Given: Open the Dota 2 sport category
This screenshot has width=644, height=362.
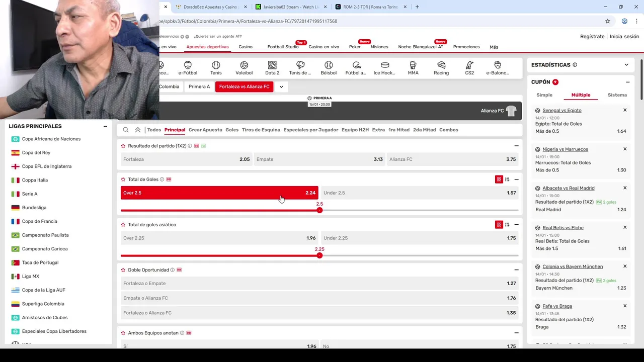Looking at the screenshot, I should point(272,68).
